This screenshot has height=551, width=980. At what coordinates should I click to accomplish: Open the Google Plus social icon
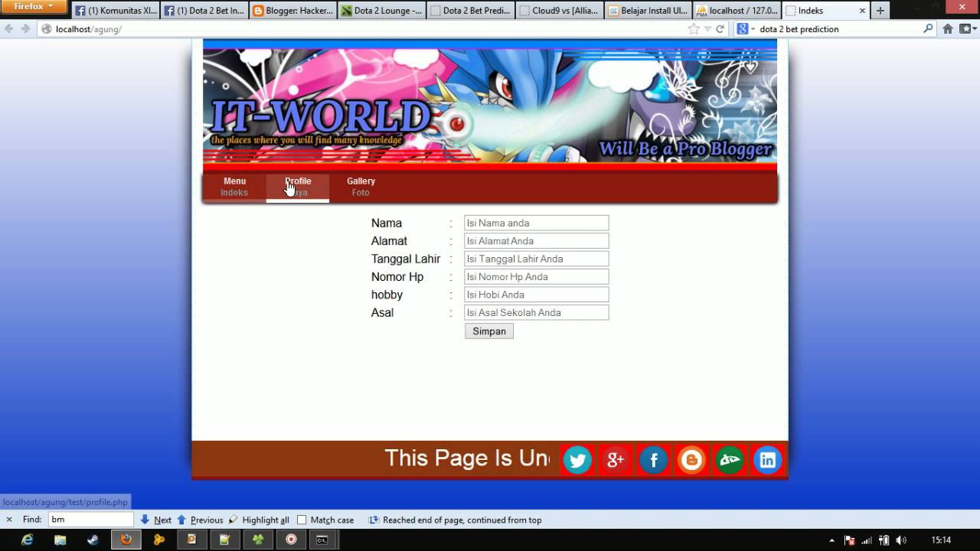pyautogui.click(x=616, y=460)
